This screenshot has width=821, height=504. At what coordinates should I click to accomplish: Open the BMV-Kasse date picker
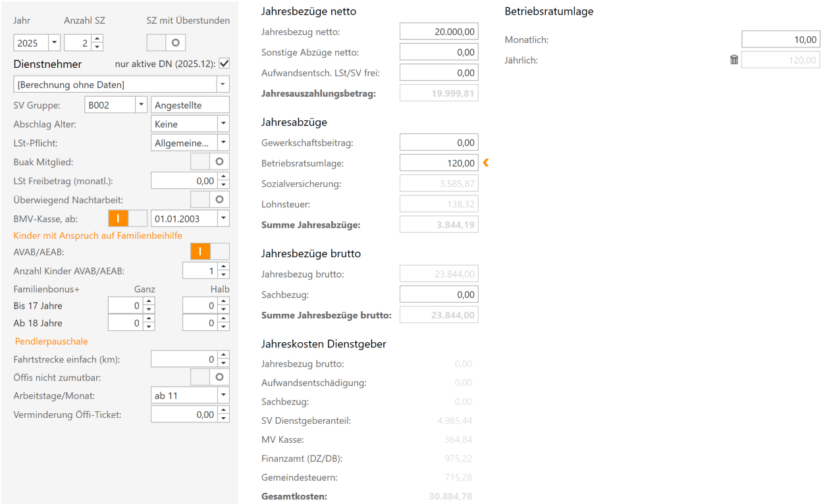coord(223,218)
